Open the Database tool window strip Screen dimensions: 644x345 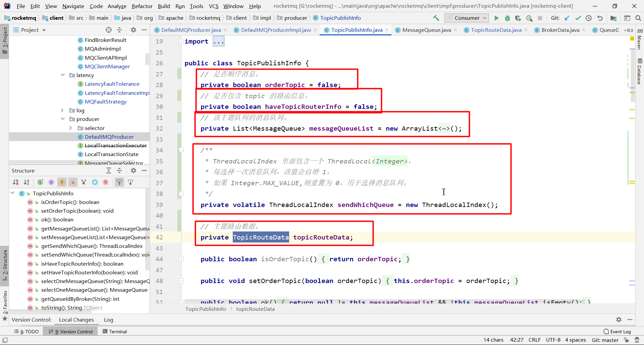click(640, 71)
